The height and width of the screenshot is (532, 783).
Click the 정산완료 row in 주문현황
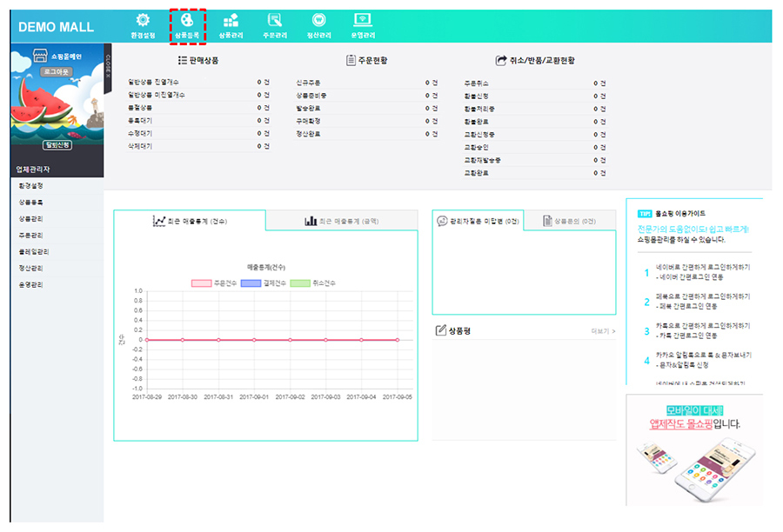click(x=366, y=134)
